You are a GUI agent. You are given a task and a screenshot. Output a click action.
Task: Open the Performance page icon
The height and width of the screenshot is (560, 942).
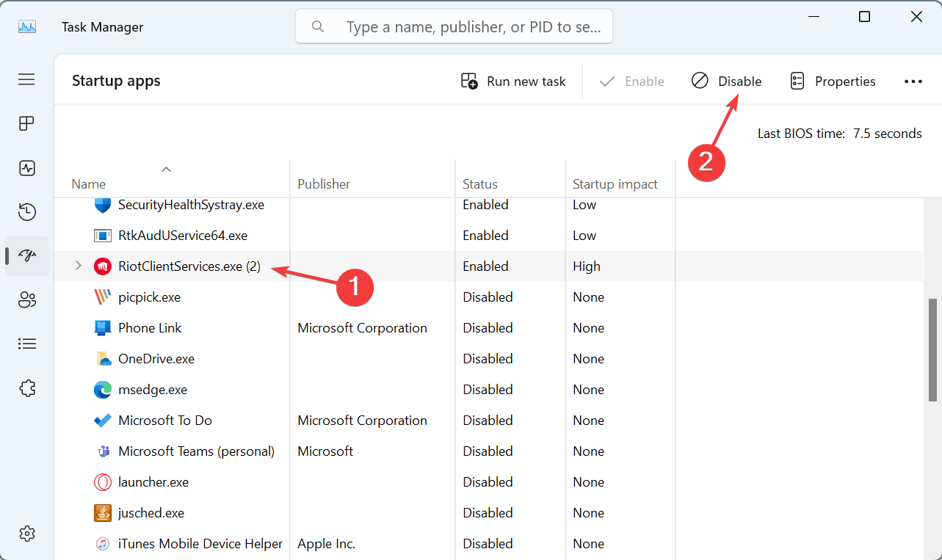27,168
